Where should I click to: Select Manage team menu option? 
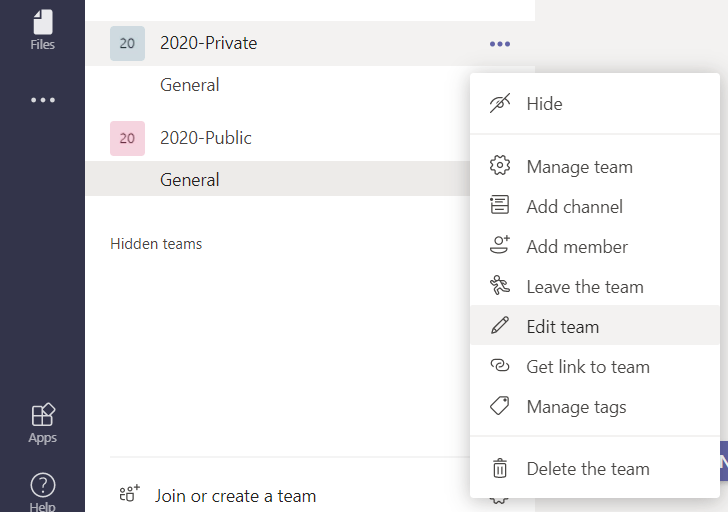(579, 167)
